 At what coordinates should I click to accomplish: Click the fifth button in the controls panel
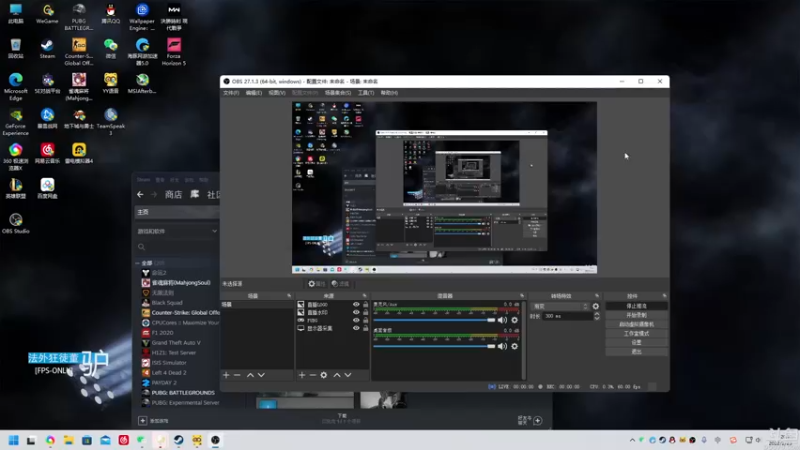(636, 342)
